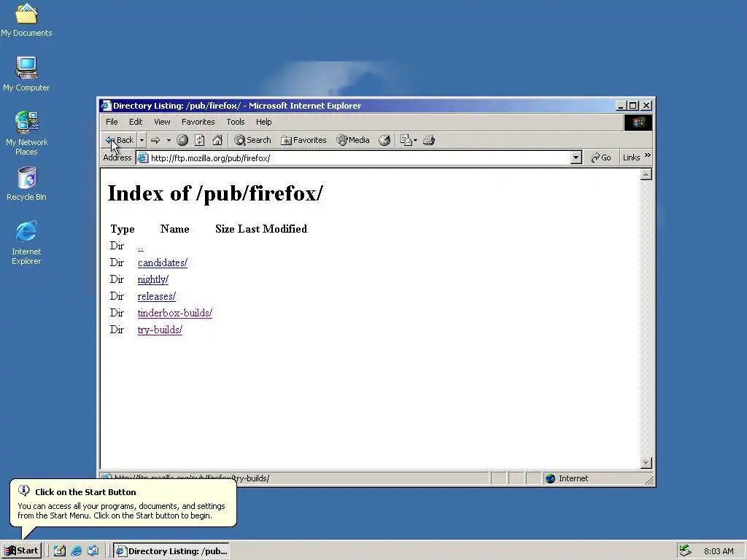This screenshot has height=560, width=747.
Task: Click the 'Type' column header
Action: coord(123,229)
